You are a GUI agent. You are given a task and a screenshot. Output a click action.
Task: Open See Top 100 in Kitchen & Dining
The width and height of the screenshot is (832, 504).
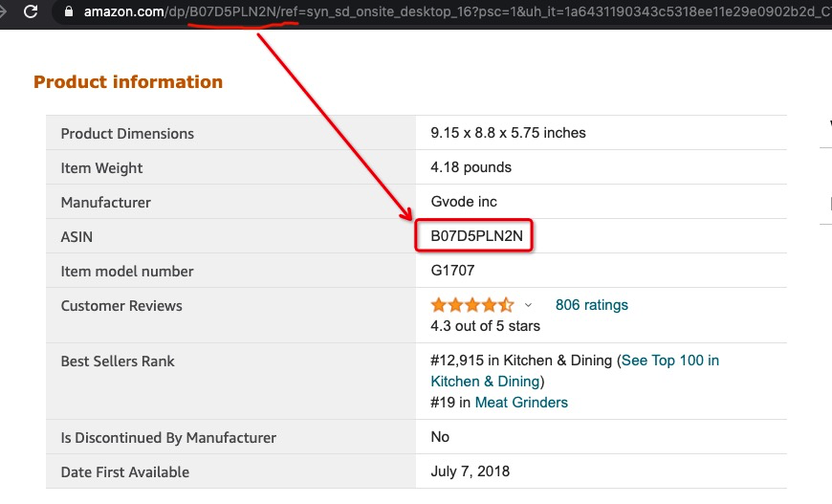669,361
